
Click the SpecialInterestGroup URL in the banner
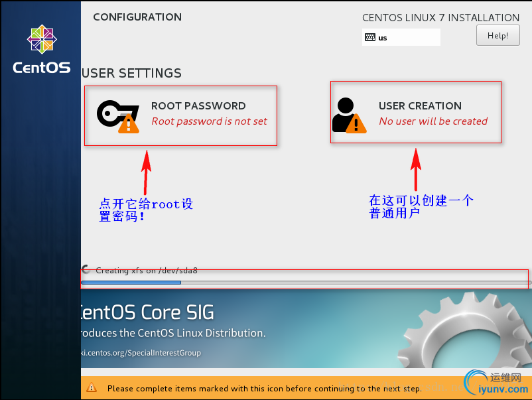tap(141, 353)
